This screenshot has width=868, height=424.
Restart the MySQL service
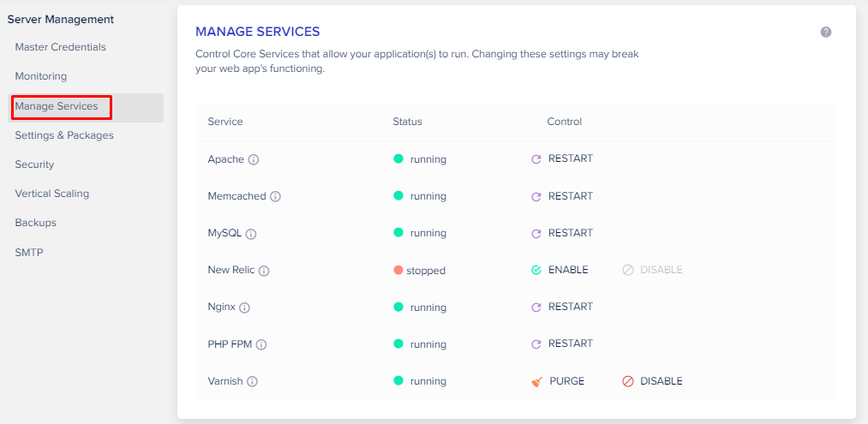coord(562,233)
